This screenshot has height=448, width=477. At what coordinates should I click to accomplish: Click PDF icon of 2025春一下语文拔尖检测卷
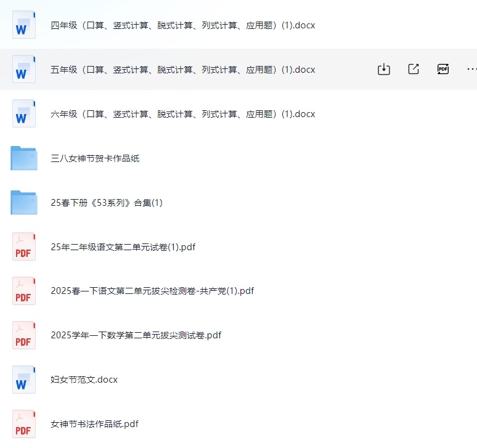tap(24, 291)
